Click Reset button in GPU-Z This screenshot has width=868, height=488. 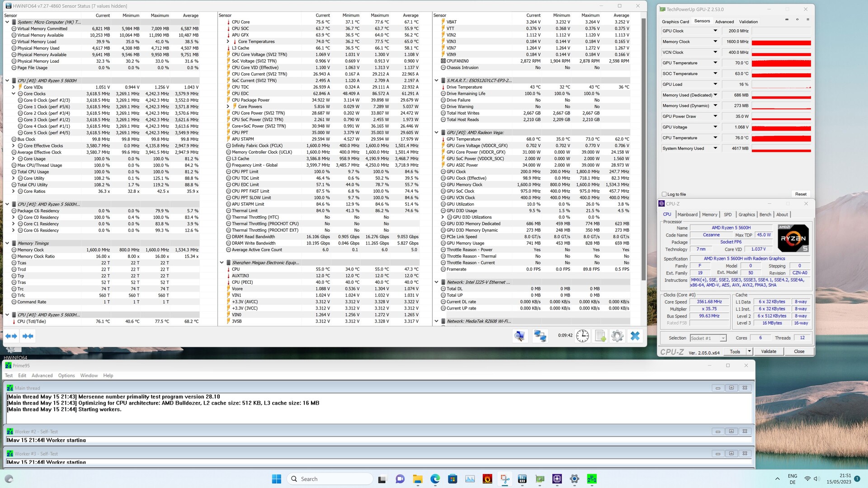pos(801,194)
